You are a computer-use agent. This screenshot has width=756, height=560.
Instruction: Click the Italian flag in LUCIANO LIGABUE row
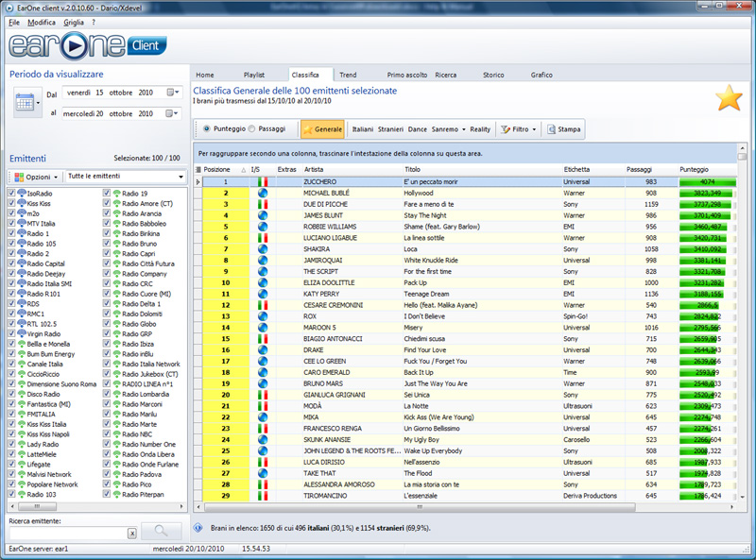coord(263,238)
